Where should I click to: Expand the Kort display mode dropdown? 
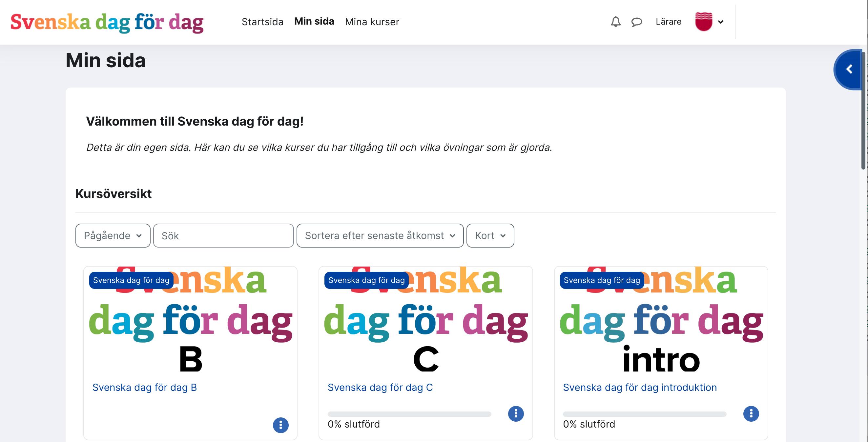tap(490, 235)
